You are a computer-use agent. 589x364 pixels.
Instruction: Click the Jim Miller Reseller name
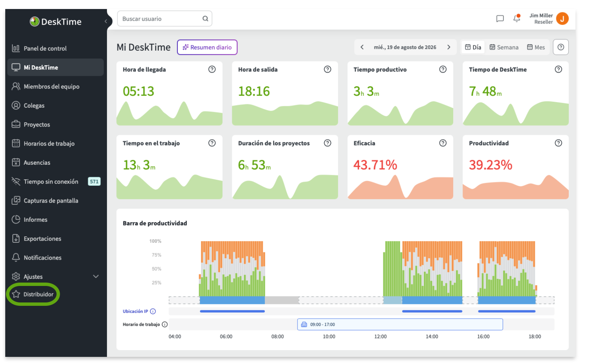(541, 19)
